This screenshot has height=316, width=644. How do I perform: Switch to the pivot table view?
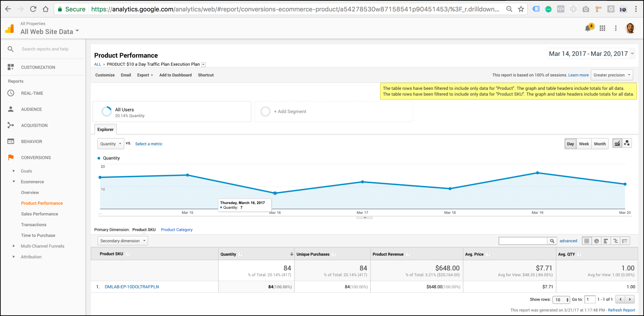pyautogui.click(x=625, y=241)
